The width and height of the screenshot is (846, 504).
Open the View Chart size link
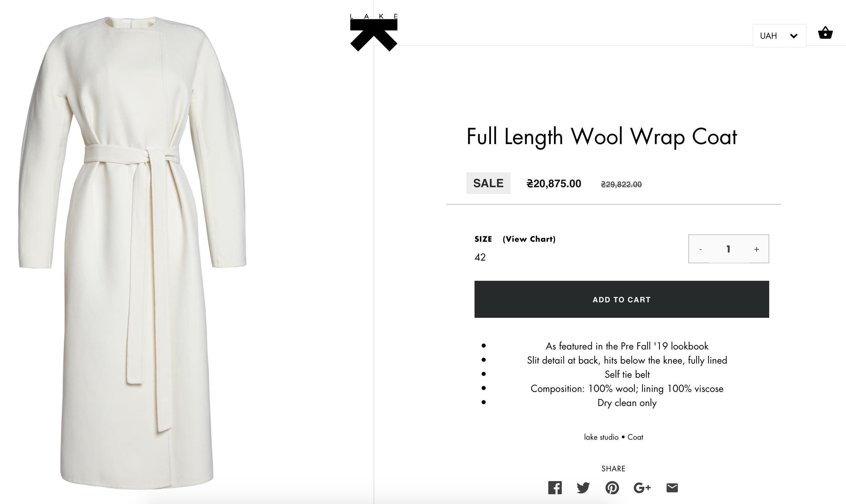[x=529, y=239]
